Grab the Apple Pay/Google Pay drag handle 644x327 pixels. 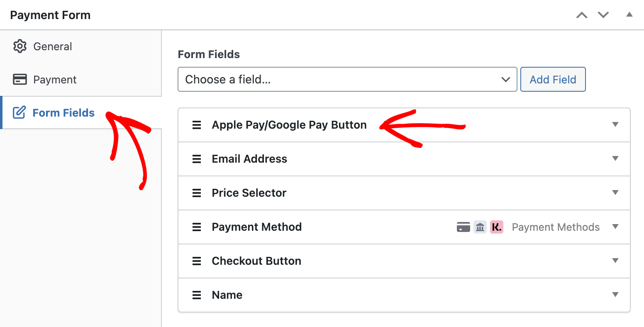click(197, 125)
